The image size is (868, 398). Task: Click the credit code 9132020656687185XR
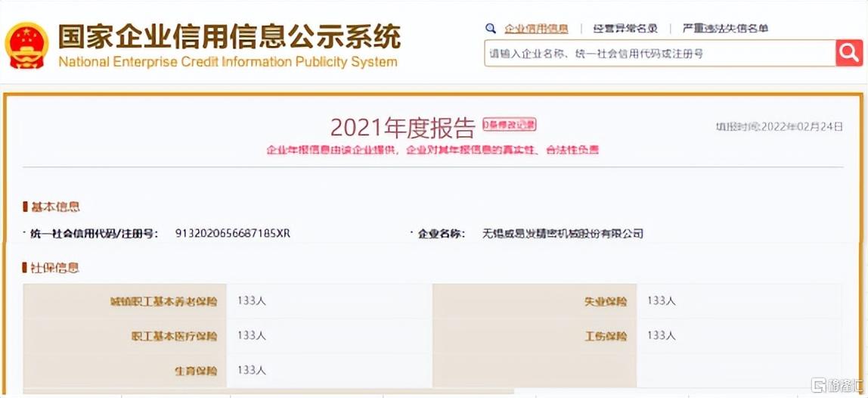point(232,234)
